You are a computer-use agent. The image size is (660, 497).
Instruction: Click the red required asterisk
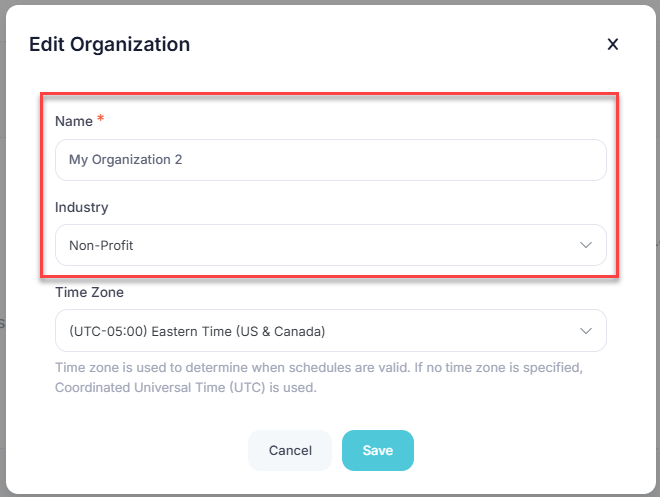(101, 120)
